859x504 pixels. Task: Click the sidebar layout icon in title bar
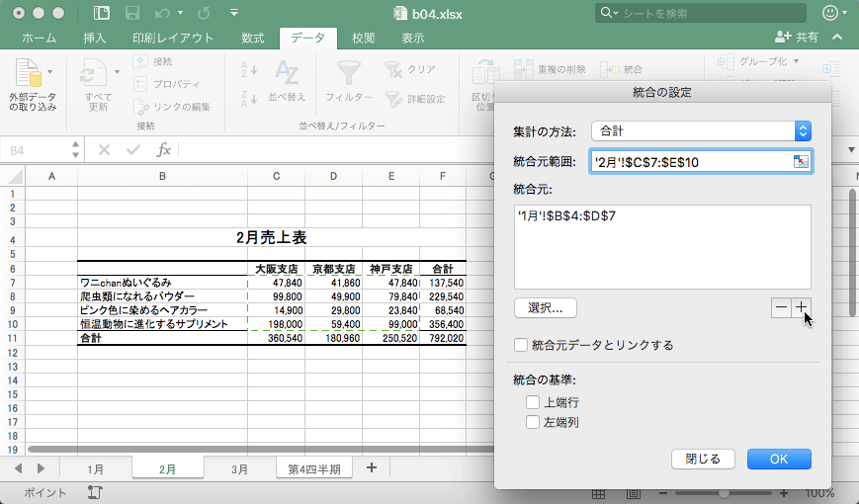[102, 13]
